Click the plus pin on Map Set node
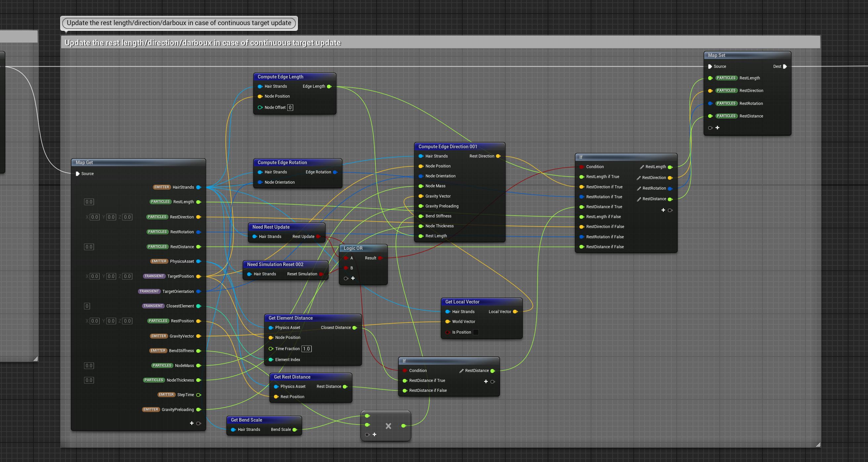 point(717,128)
